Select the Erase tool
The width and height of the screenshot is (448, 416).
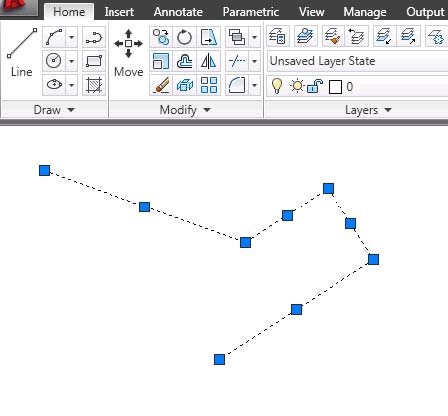[161, 85]
